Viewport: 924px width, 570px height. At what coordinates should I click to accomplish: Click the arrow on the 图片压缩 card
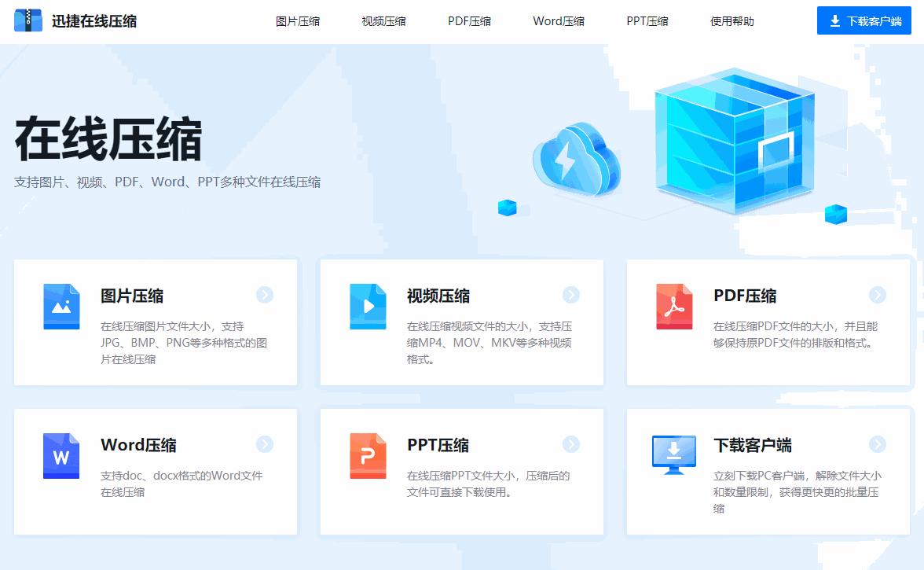(x=265, y=295)
